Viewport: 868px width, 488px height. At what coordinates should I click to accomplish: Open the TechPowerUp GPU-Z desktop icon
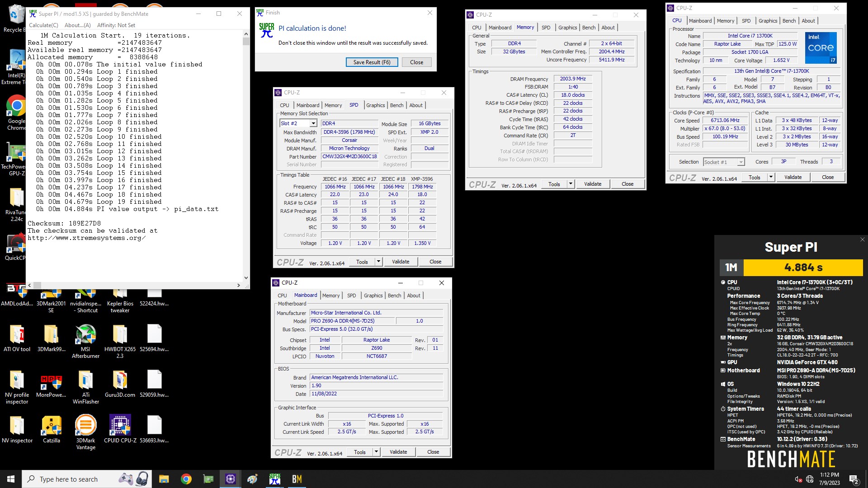click(16, 158)
